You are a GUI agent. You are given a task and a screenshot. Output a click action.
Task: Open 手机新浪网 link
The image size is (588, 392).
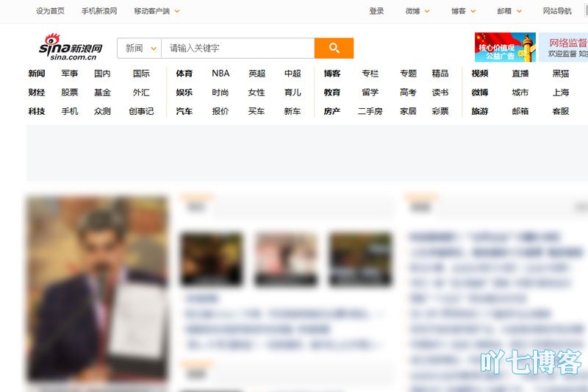coord(99,11)
